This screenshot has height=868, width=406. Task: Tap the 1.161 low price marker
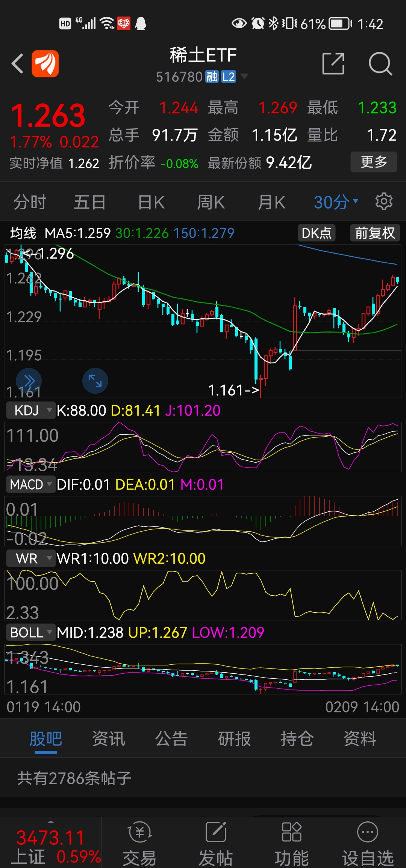pos(233,390)
